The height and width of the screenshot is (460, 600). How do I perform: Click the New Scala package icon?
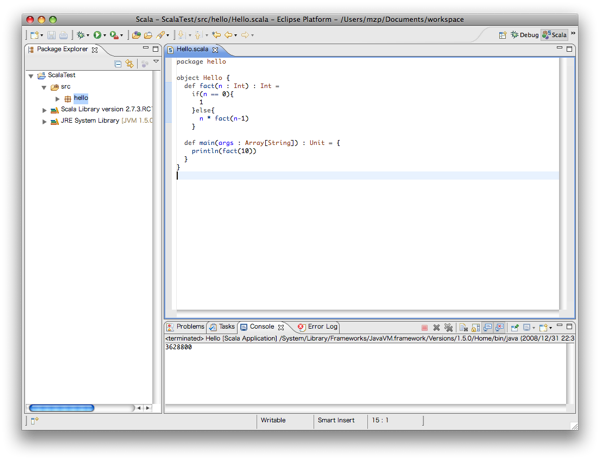pyautogui.click(x=136, y=35)
